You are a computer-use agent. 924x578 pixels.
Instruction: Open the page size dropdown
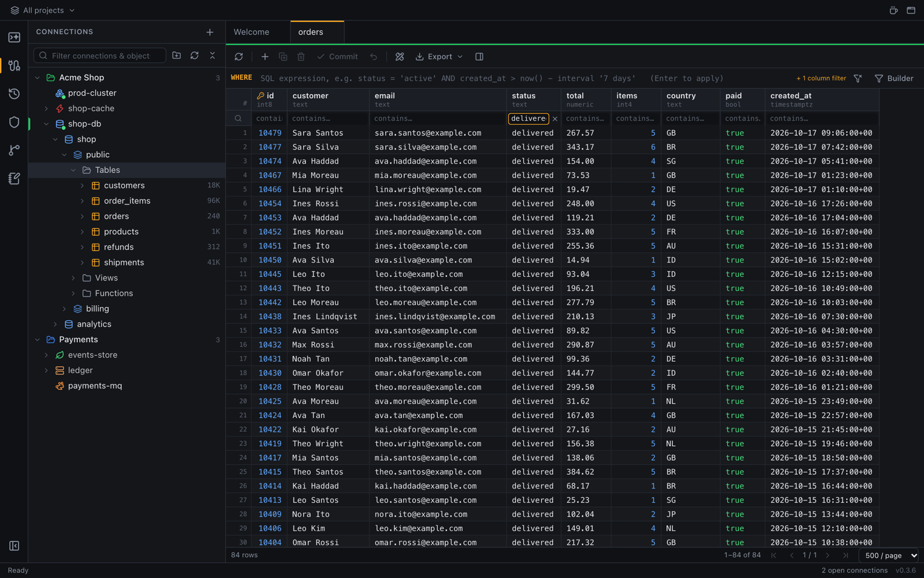[x=889, y=555]
